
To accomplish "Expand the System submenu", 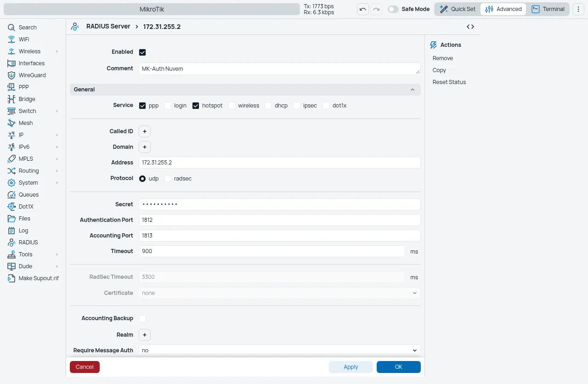I will [57, 183].
